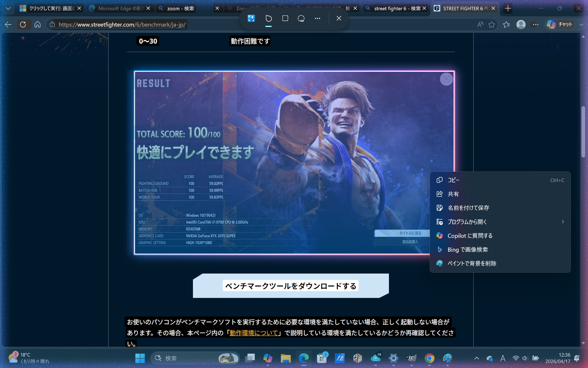Open a new browser tab
588x368 pixels.
point(508,8)
